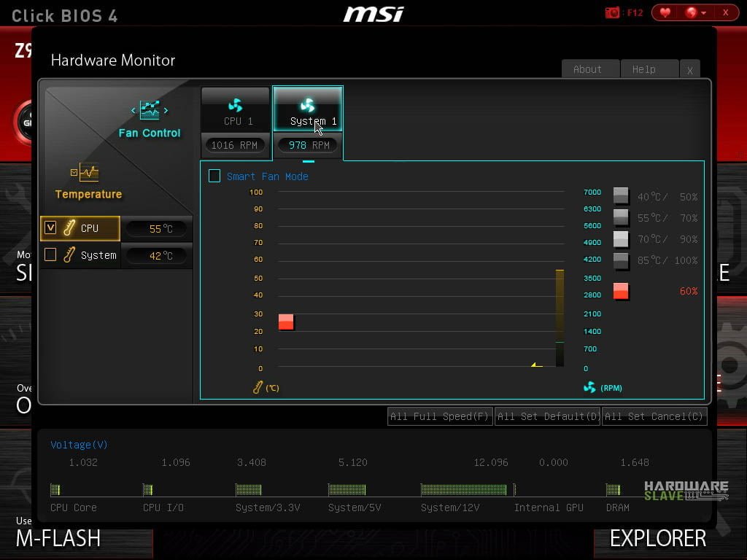747x560 pixels.
Task: Click the 1.648 DRAM voltage value
Action: (x=635, y=462)
